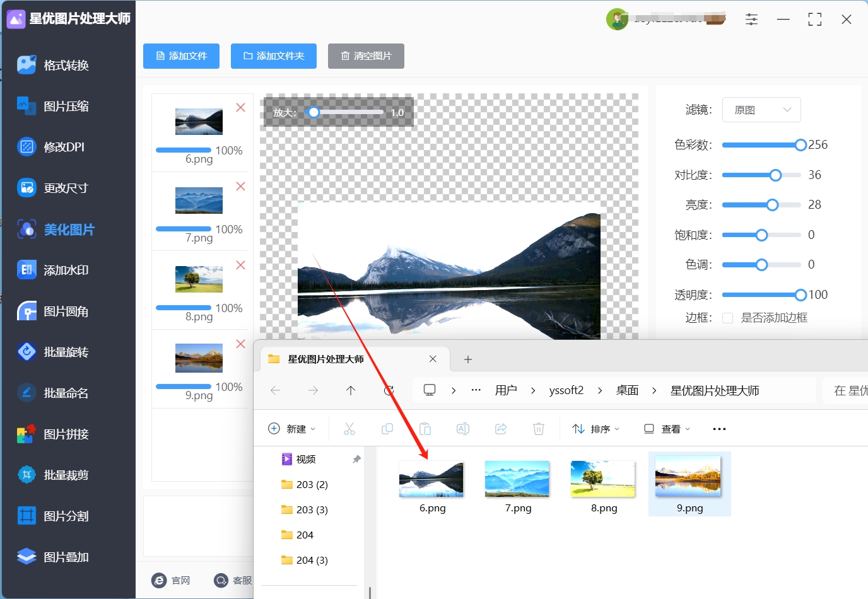Adjust the 色调 hue slider
The image size is (868, 599).
761,265
